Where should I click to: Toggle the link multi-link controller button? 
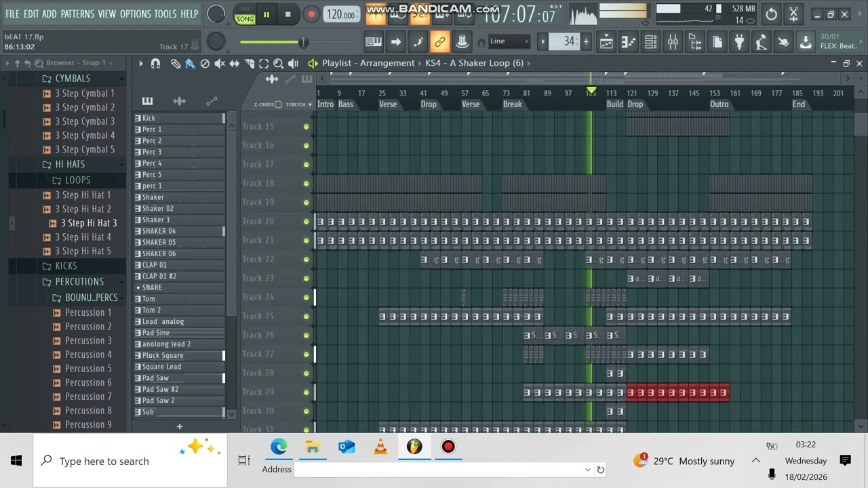pos(440,42)
